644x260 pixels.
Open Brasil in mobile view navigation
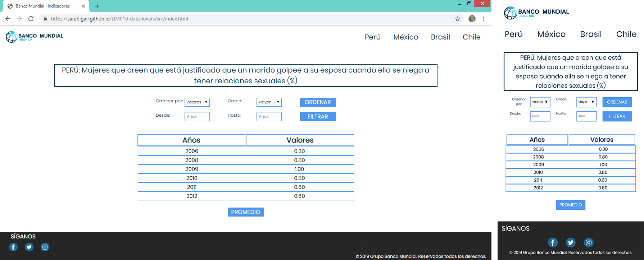[591, 34]
